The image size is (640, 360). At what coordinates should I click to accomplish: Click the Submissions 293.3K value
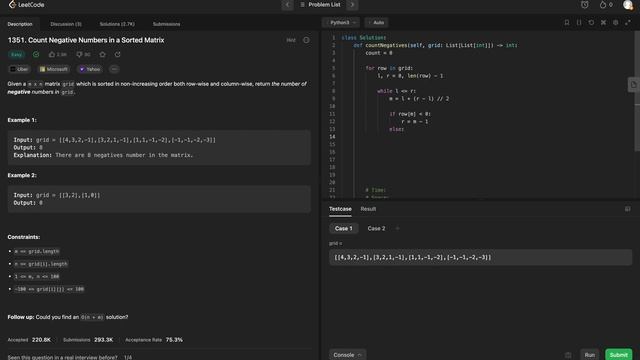[x=103, y=340]
